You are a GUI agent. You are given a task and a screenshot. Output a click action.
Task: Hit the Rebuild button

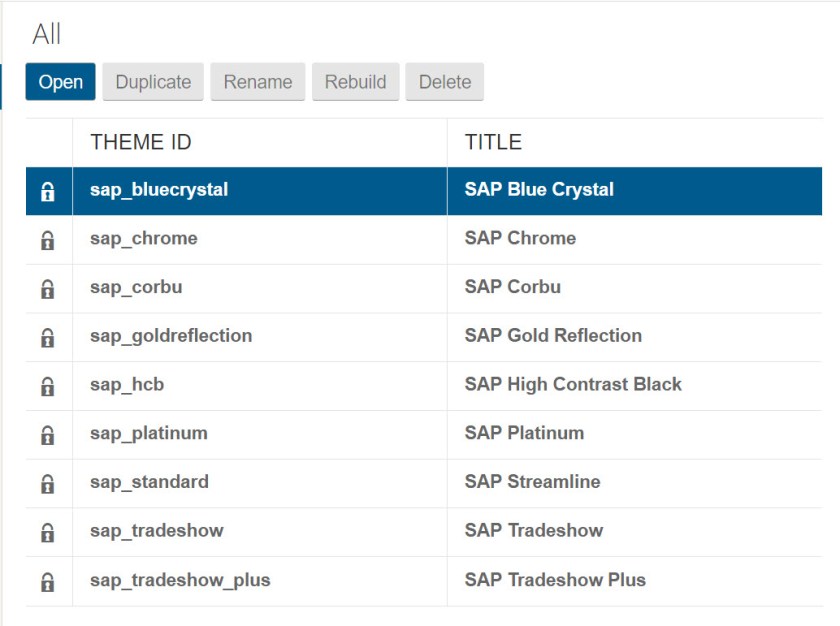pos(356,82)
